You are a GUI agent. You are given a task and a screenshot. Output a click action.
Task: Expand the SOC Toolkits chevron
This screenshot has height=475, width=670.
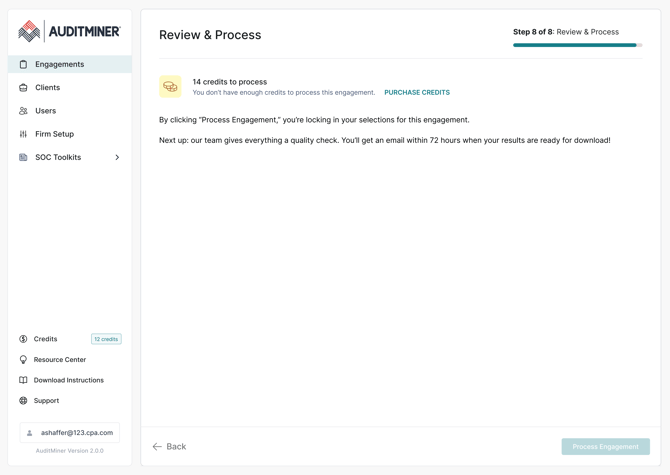pyautogui.click(x=117, y=157)
